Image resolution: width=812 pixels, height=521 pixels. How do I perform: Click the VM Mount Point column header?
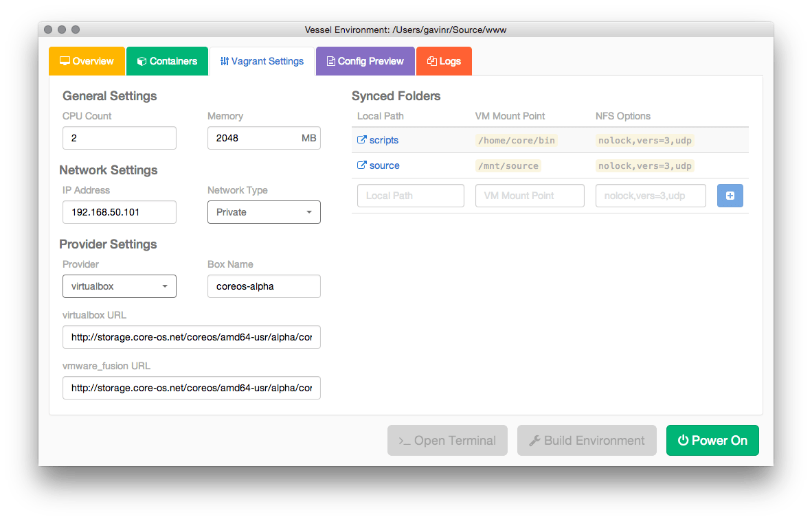coord(510,116)
